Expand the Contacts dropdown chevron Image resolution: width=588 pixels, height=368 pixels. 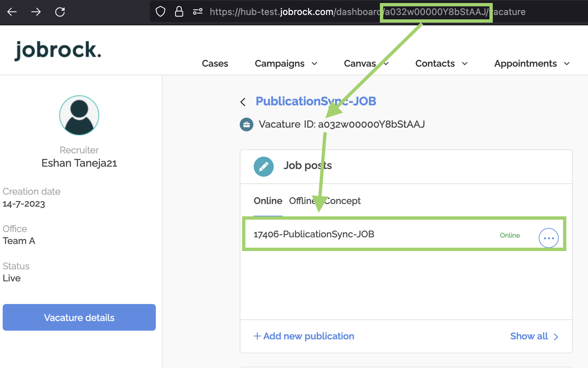click(x=465, y=64)
